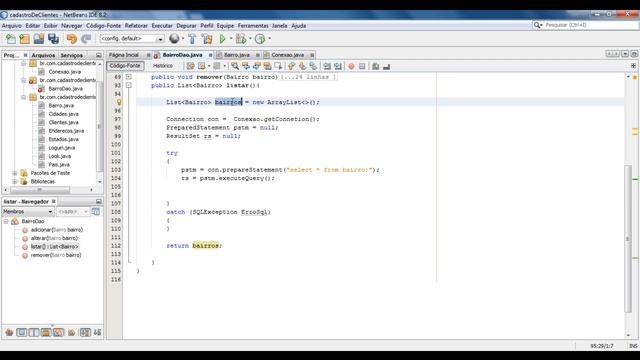Image resolution: width=640 pixels, height=360 pixels.
Task: Select alterar(Bairro bairro) in Navegador
Action: point(54,238)
